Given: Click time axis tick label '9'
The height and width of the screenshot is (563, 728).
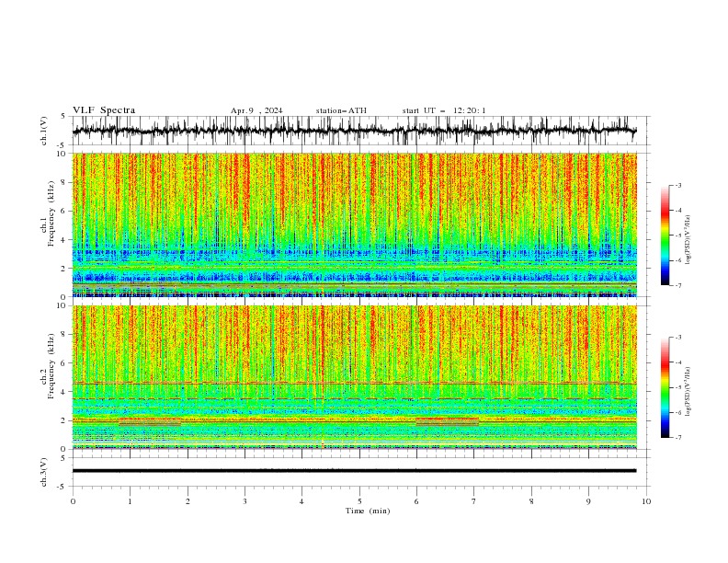Looking at the screenshot, I should [588, 501].
